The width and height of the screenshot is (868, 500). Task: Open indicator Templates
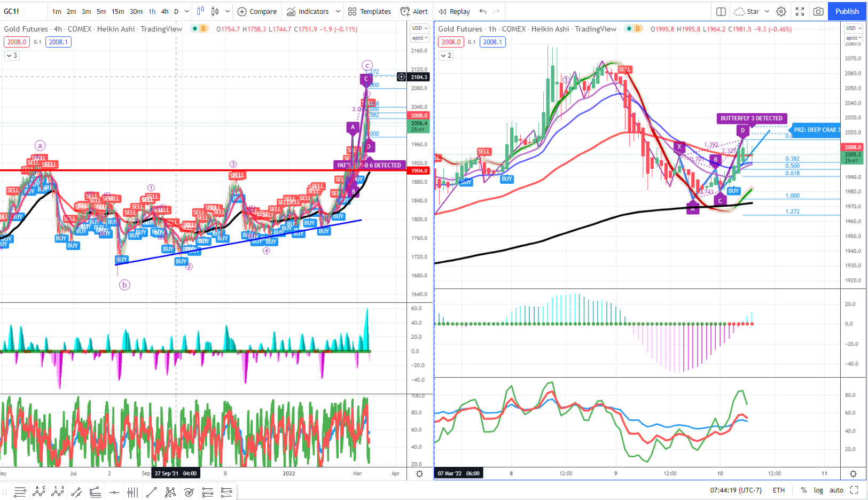(370, 11)
